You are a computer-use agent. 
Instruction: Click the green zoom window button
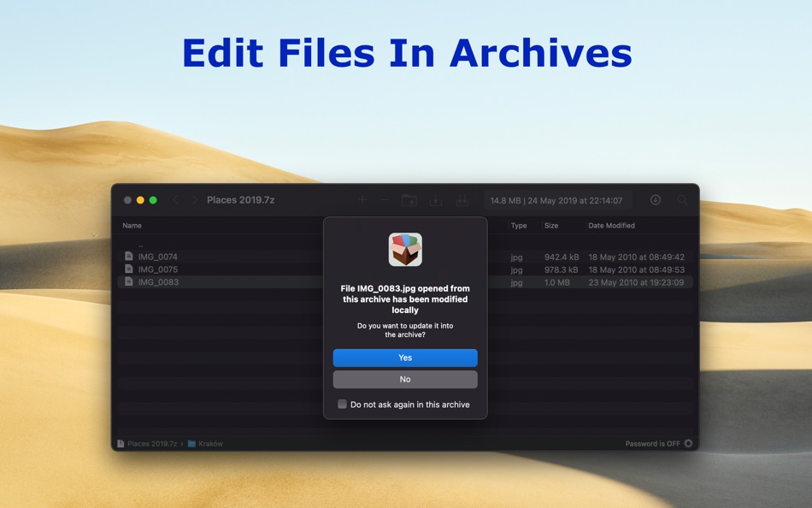[153, 200]
